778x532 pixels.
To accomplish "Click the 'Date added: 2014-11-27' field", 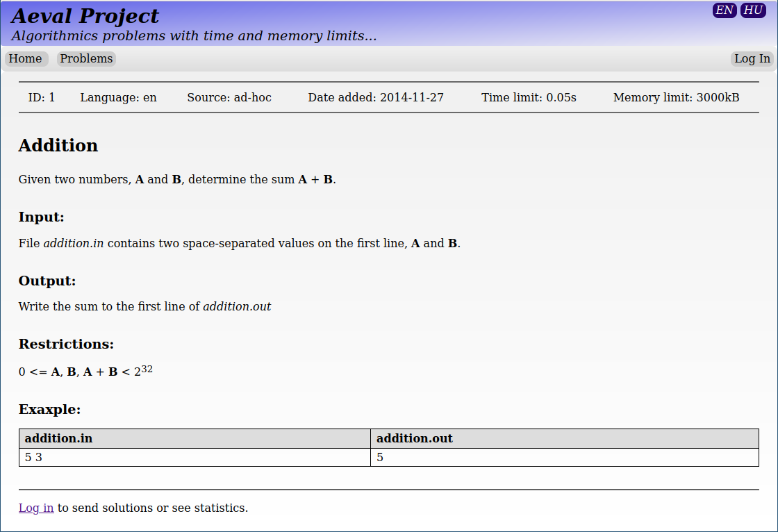I will [376, 97].
